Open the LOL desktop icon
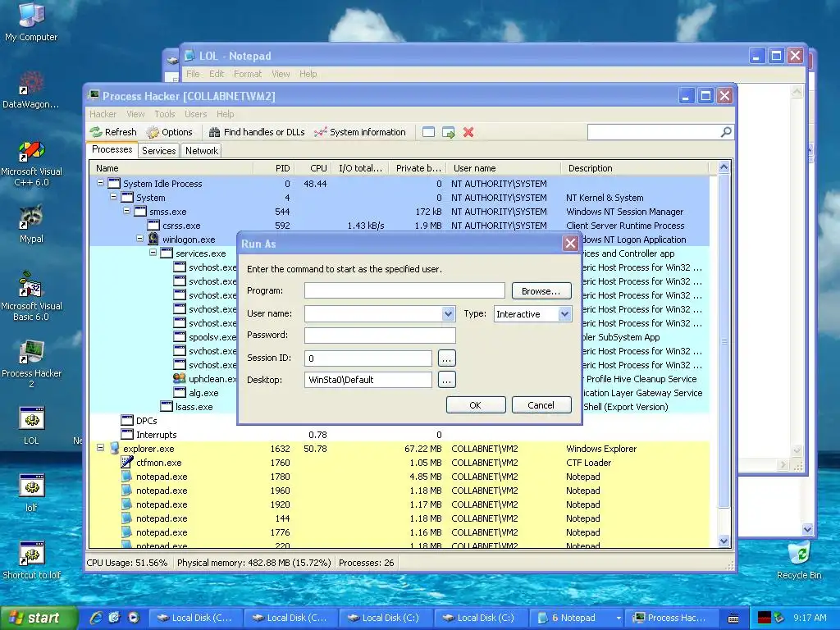This screenshot has height=630, width=840. pyautogui.click(x=31, y=426)
